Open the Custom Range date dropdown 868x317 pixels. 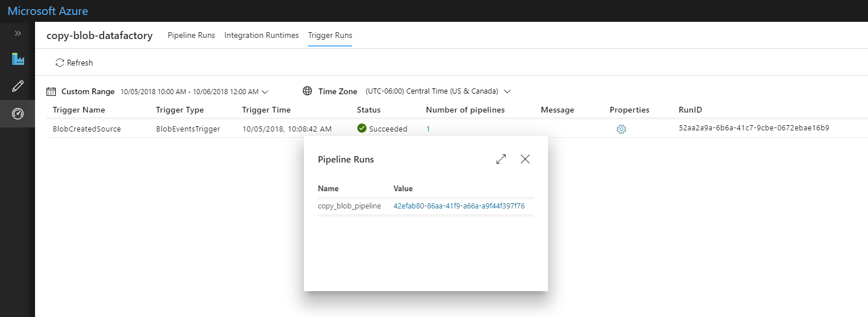click(x=195, y=91)
